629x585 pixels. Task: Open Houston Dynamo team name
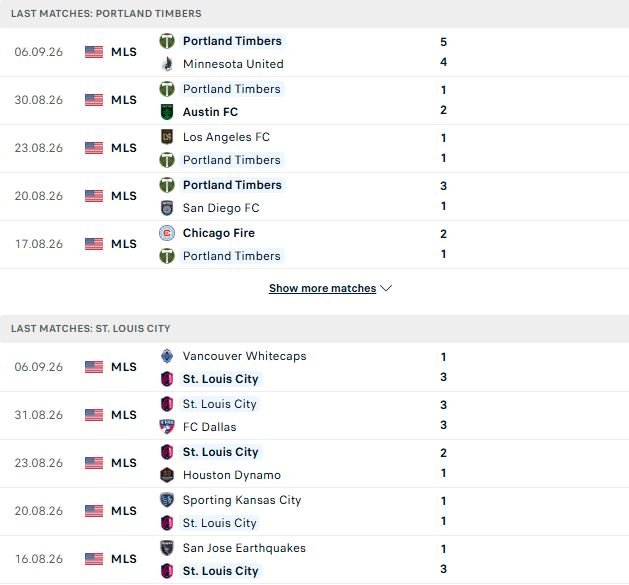tap(232, 475)
